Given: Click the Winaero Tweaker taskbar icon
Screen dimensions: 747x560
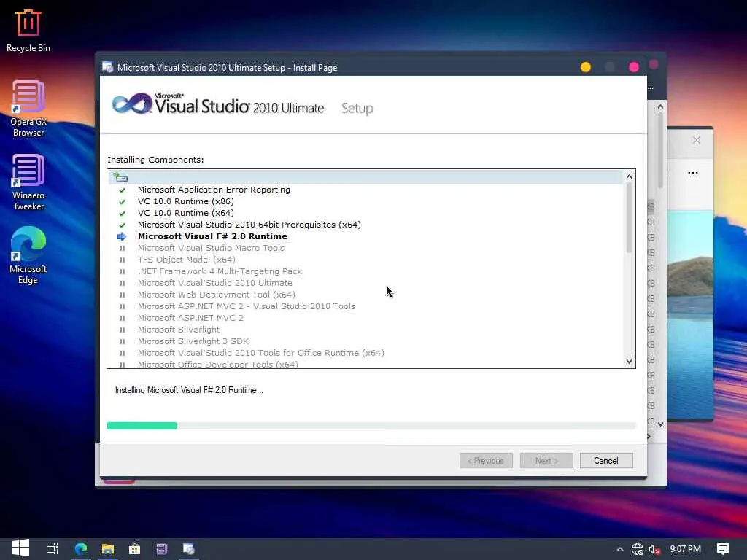Looking at the screenshot, I should click(x=161, y=548).
